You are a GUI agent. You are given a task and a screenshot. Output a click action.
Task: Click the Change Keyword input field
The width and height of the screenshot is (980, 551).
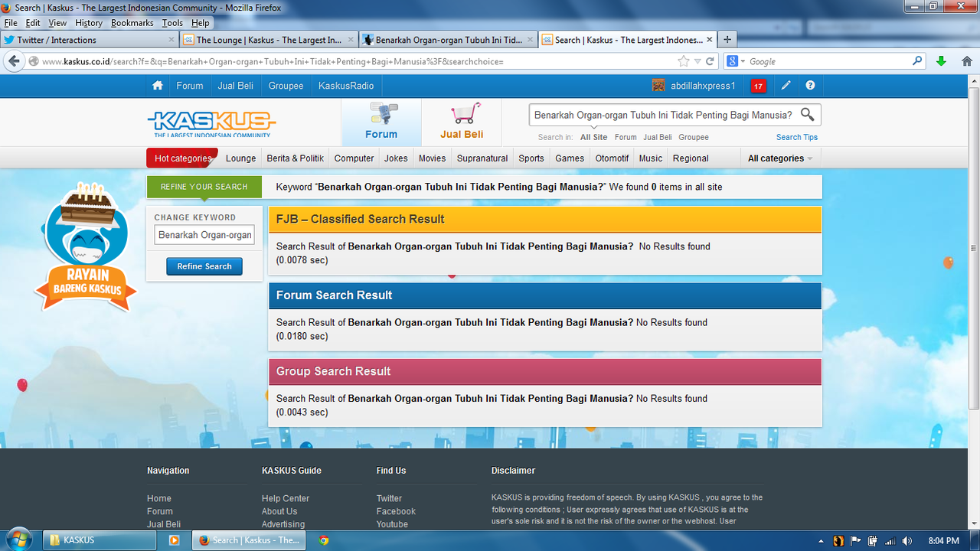click(x=204, y=235)
